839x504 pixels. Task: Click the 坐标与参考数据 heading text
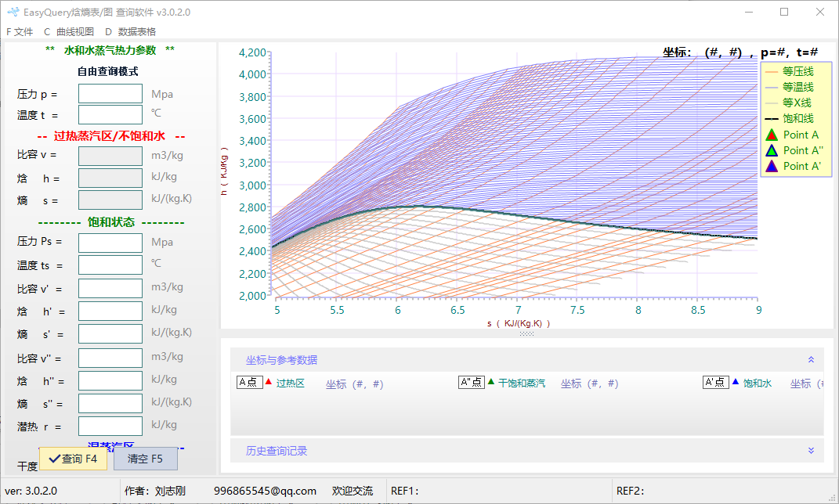(281, 360)
